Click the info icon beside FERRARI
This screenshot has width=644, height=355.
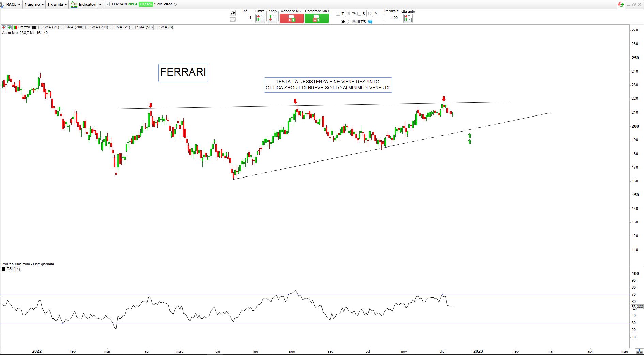click(x=108, y=4)
